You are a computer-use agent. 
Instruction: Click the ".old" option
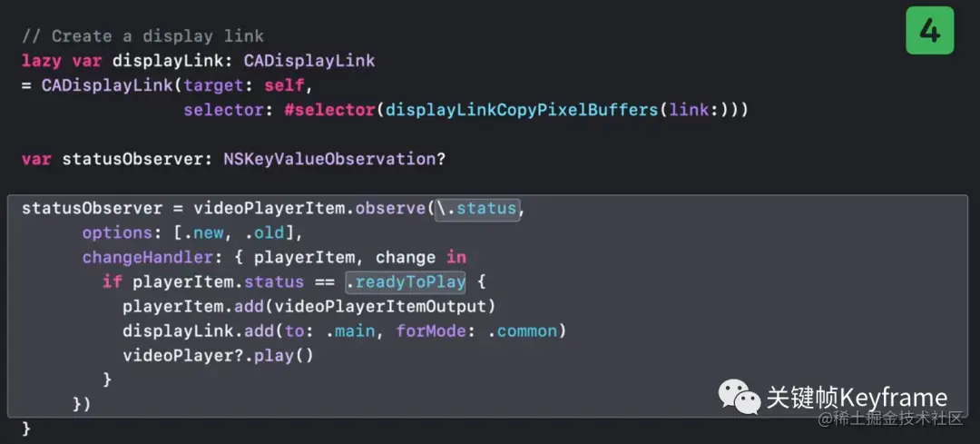264,232
